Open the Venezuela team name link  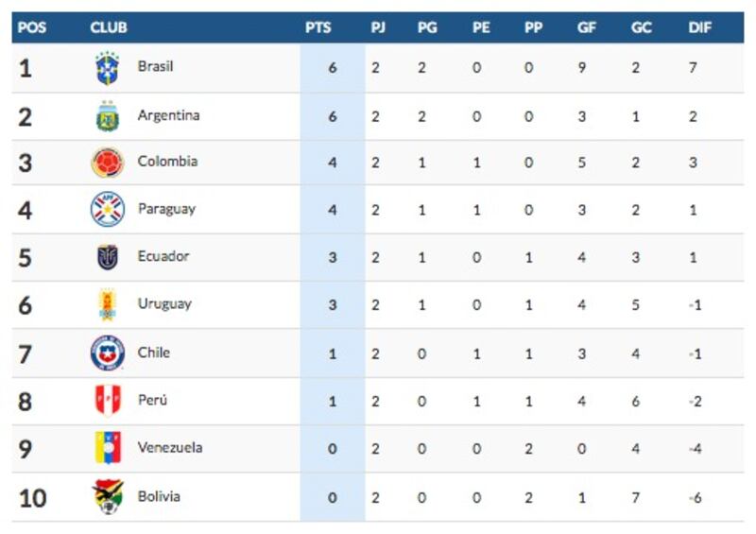[170, 448]
